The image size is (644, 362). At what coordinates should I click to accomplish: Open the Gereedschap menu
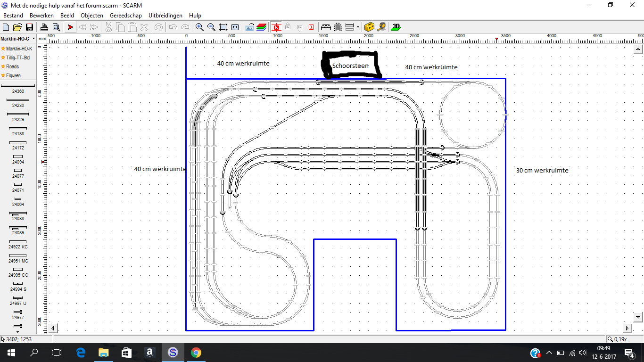click(126, 16)
